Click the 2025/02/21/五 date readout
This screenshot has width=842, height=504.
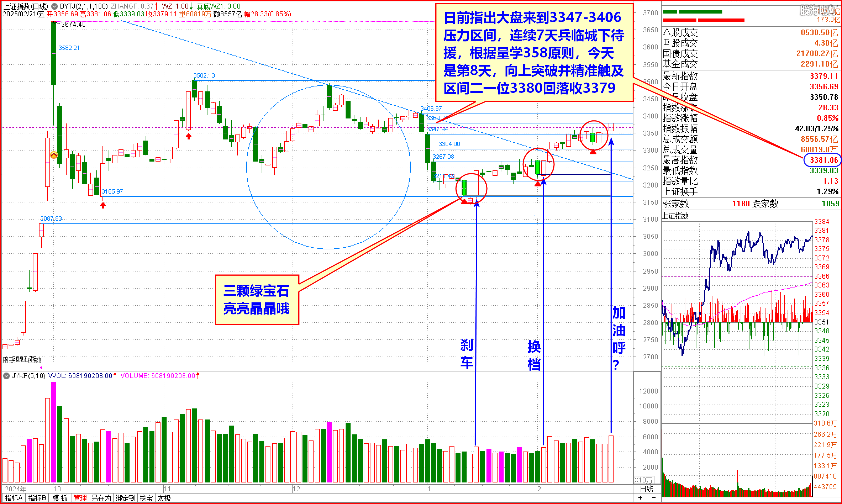click(x=23, y=14)
